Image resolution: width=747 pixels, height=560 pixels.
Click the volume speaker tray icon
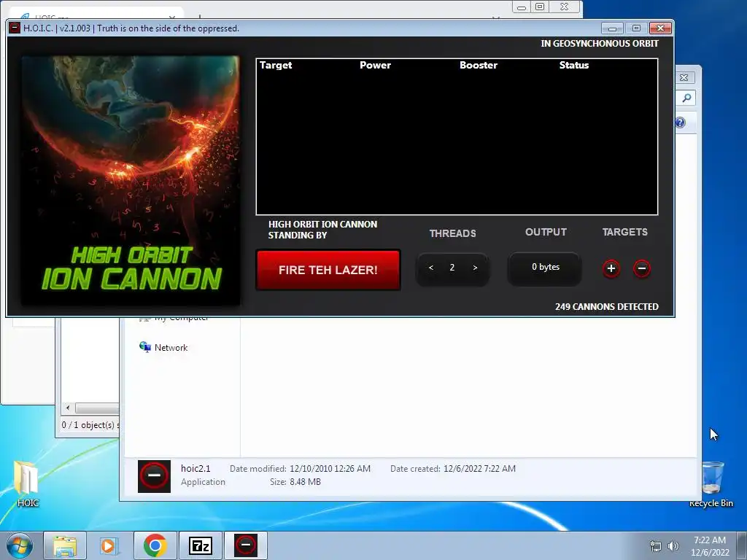(673, 546)
